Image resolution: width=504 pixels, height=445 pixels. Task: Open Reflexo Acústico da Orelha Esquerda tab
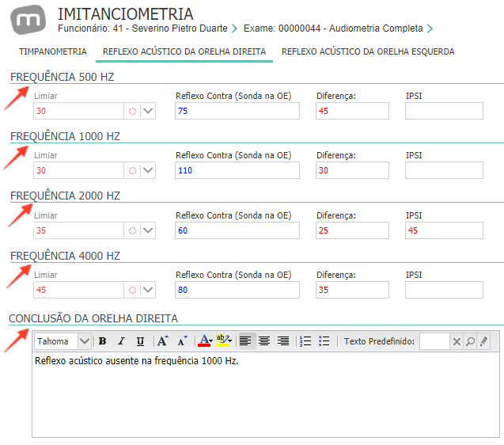(368, 51)
